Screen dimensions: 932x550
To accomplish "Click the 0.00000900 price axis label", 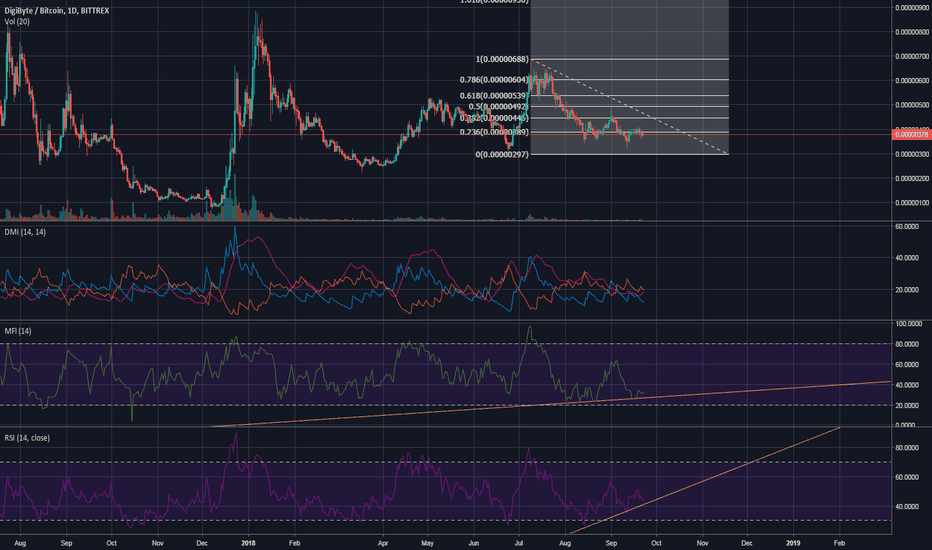I will 912,8.
